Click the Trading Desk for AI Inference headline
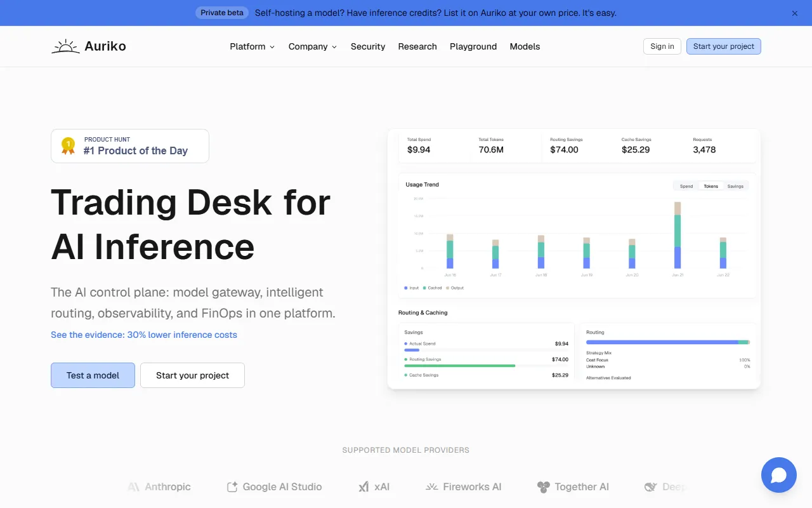Screen dimensions: 812x508 [x=190, y=224]
